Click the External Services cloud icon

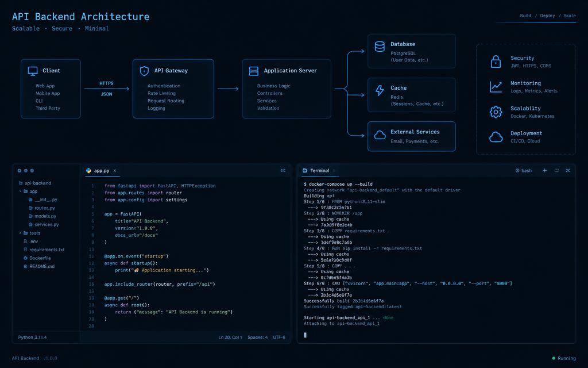coord(380,135)
